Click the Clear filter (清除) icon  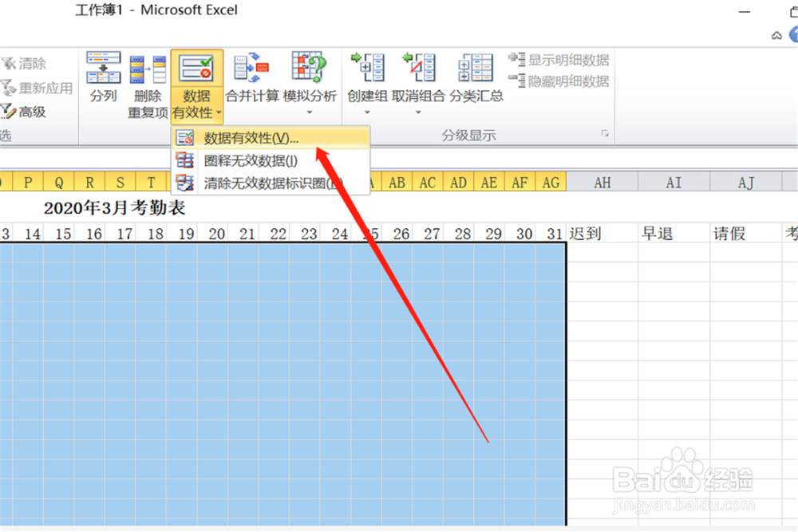[x=9, y=64]
